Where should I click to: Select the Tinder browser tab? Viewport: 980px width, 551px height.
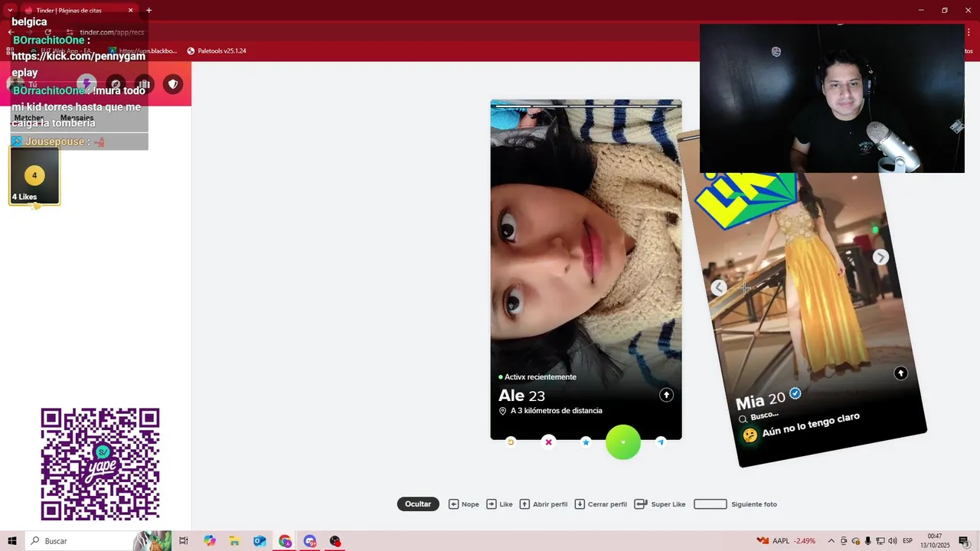click(79, 10)
